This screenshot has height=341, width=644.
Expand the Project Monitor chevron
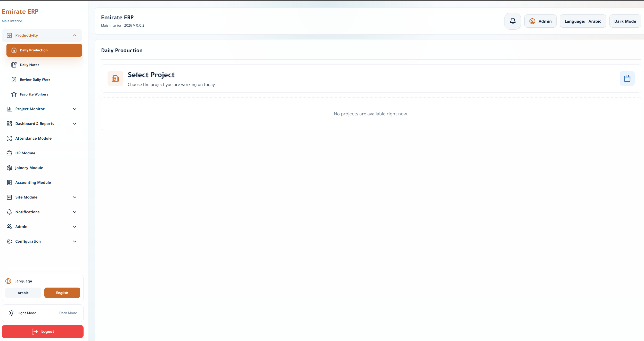coord(75,109)
